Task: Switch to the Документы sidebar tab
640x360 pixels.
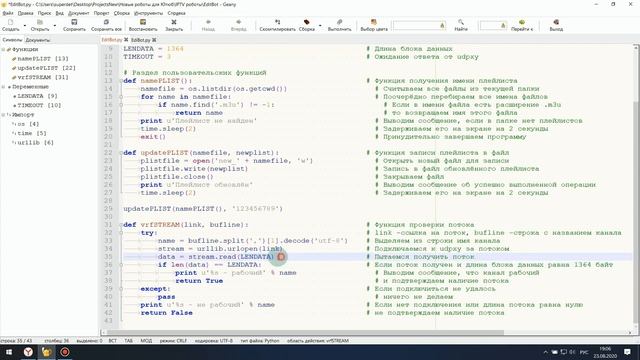Action: coord(38,40)
